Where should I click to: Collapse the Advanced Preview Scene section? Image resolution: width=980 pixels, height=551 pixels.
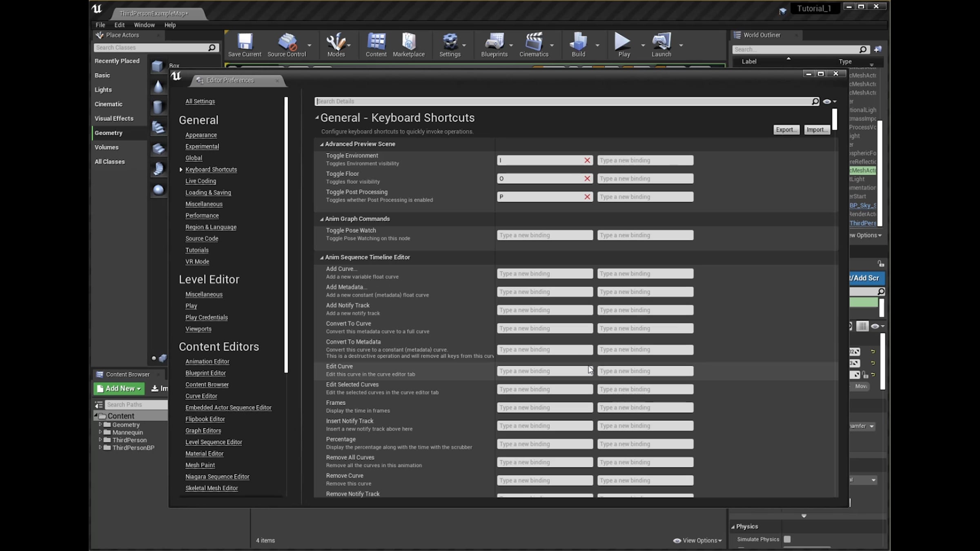[x=322, y=144]
